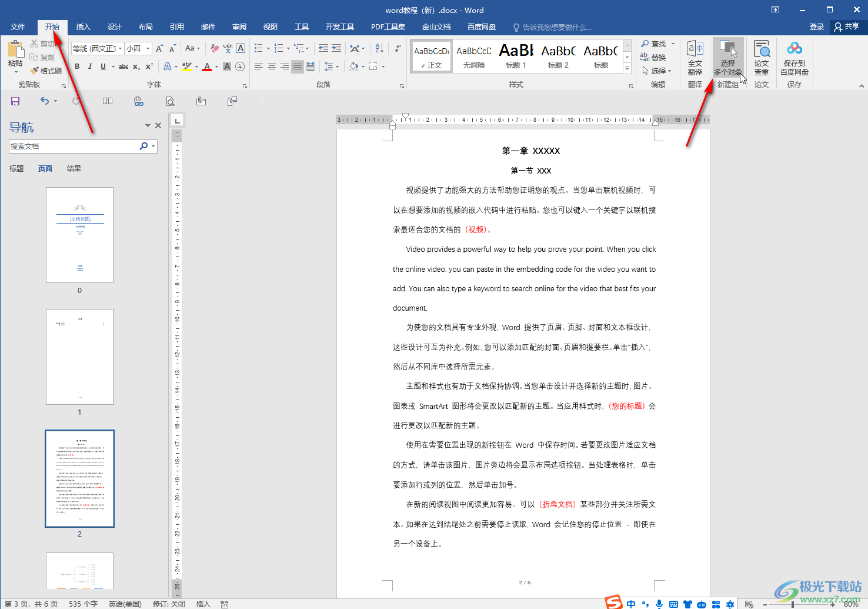Open the text effects dropdown arrow
The height and width of the screenshot is (609, 868).
pos(176,66)
